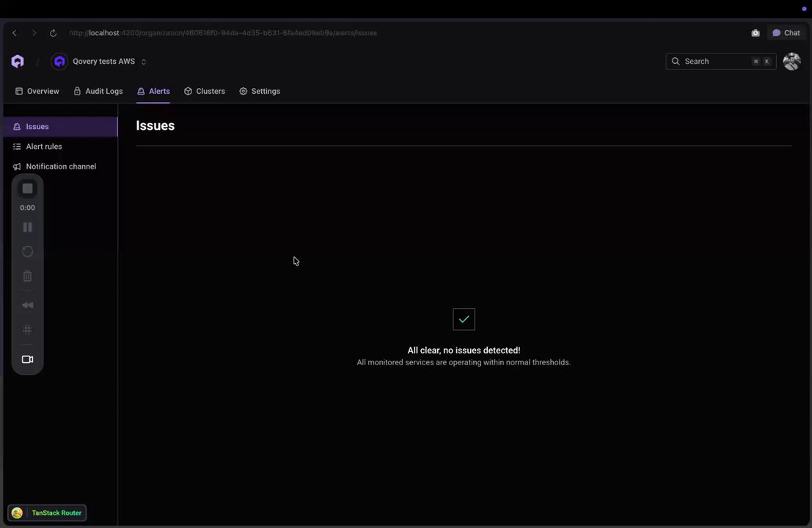Open Notification channel in the sidebar
Viewport: 812px width, 528px height.
[61, 166]
